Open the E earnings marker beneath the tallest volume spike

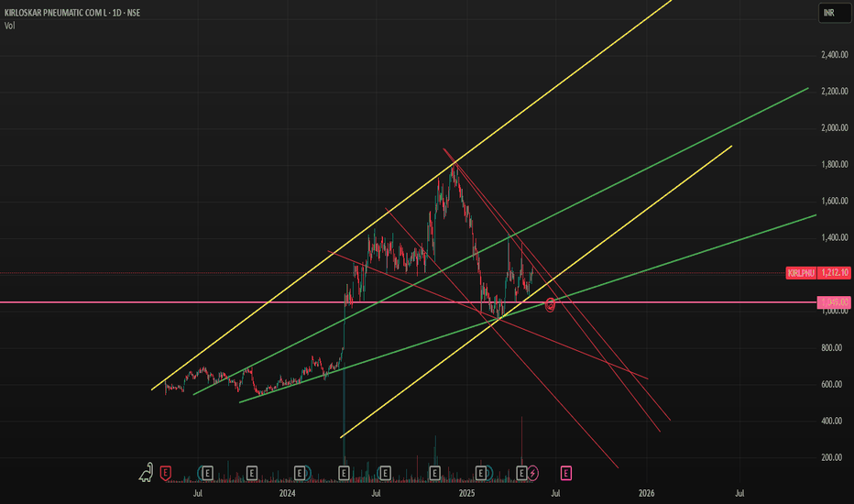click(x=344, y=473)
